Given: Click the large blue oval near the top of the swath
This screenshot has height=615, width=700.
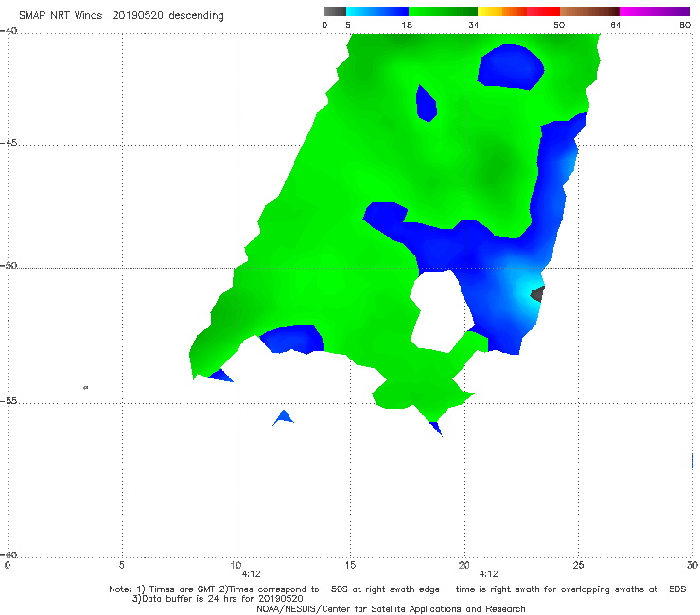Looking at the screenshot, I should (x=511, y=66).
